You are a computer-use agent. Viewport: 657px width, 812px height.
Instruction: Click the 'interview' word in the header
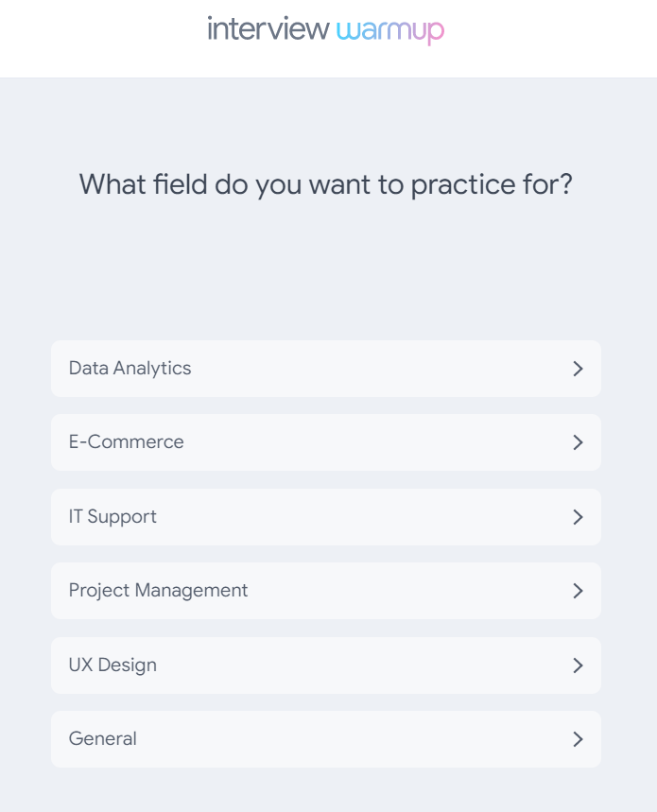[268, 29]
